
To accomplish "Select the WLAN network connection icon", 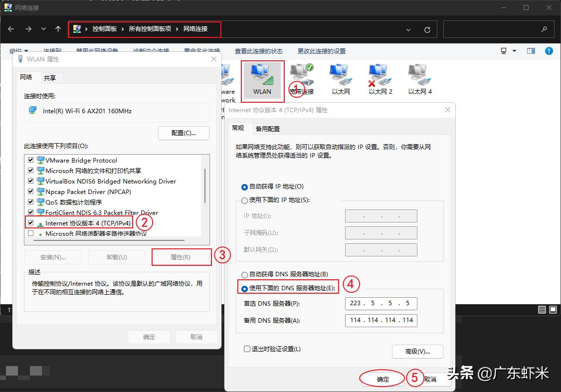I will pyautogui.click(x=262, y=79).
